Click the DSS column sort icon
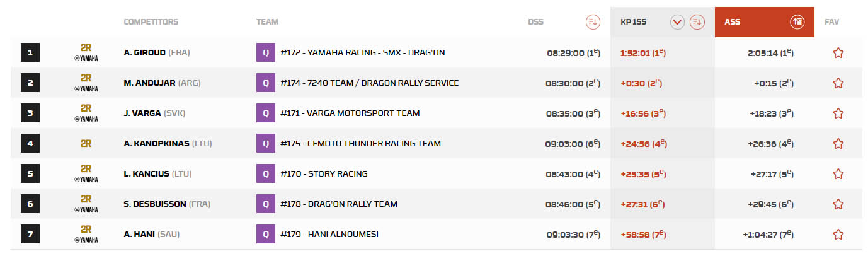This screenshot has height=256, width=868. pyautogui.click(x=592, y=22)
